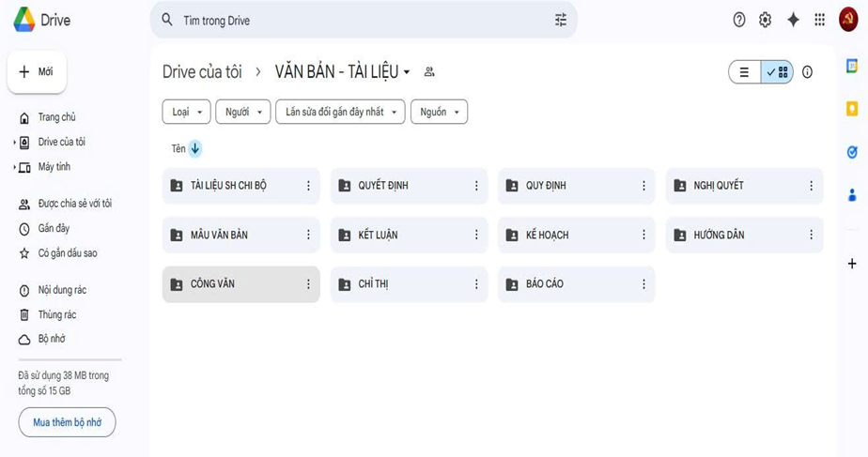This screenshot has height=457, width=868.
Task: Open Được chia sẻ với tôi
Action: (x=73, y=204)
